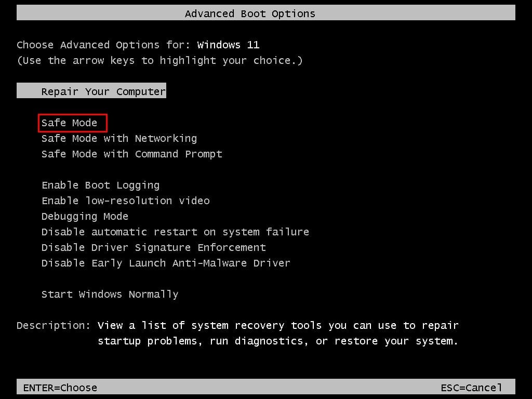
Task: Click ESC=Cancel in the bottom bar
Action: (x=471, y=388)
